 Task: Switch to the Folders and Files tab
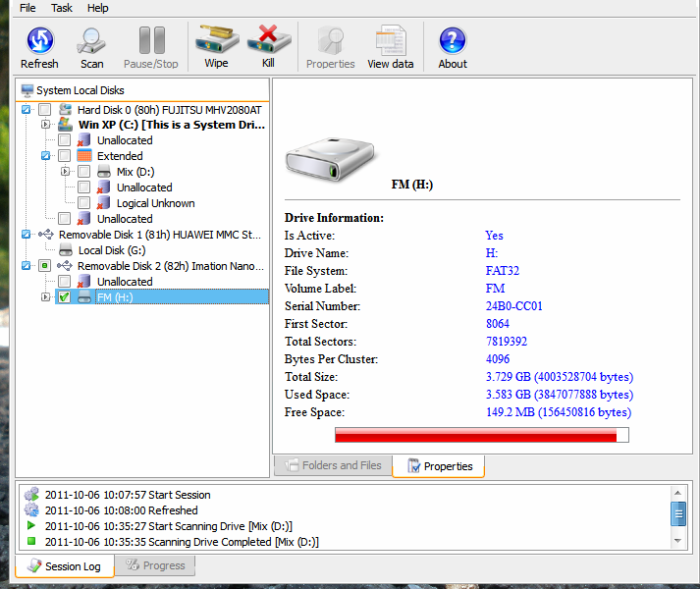click(334, 465)
